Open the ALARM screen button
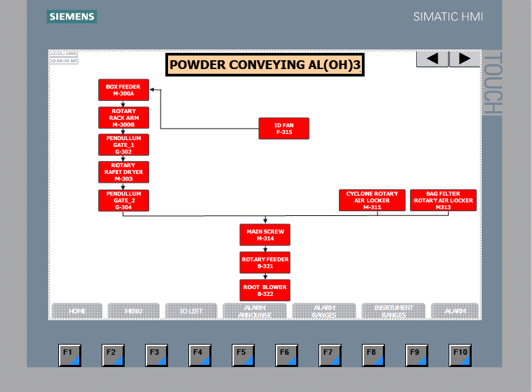Screen dimensions: 532x392 pyautogui.click(x=455, y=311)
